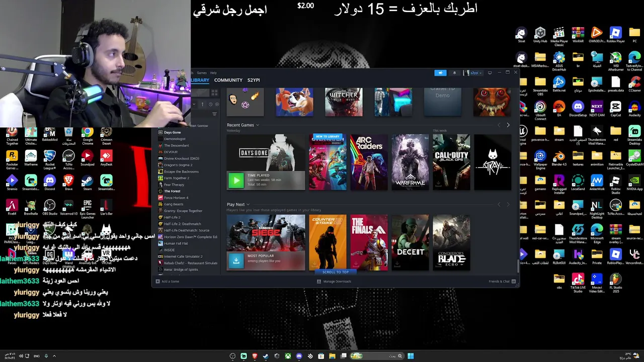Click Add a Game

[x=168, y=282]
